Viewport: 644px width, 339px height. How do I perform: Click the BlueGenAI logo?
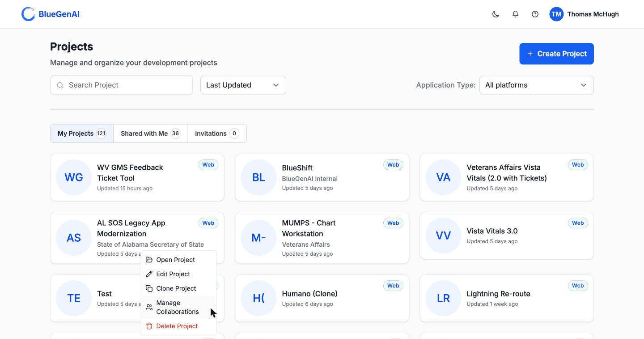51,14
